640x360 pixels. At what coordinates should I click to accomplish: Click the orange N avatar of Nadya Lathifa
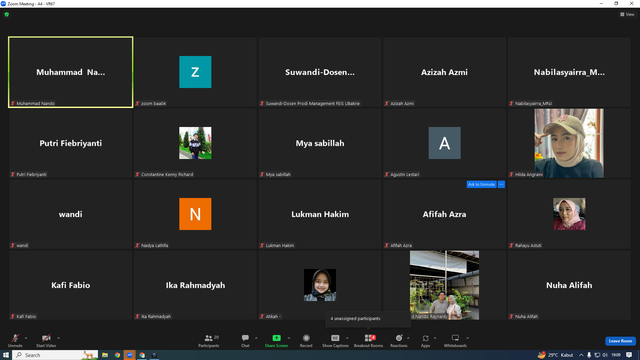(195, 214)
